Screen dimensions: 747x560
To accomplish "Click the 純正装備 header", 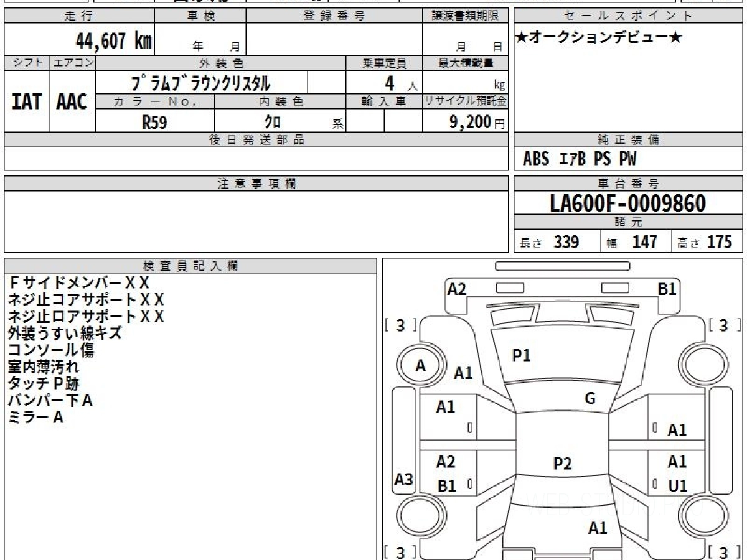I will [629, 140].
